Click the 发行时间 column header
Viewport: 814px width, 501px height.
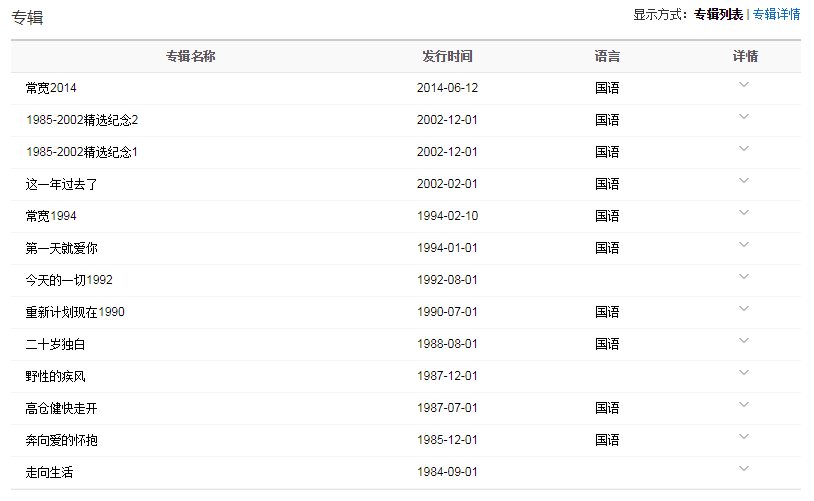tap(447, 56)
